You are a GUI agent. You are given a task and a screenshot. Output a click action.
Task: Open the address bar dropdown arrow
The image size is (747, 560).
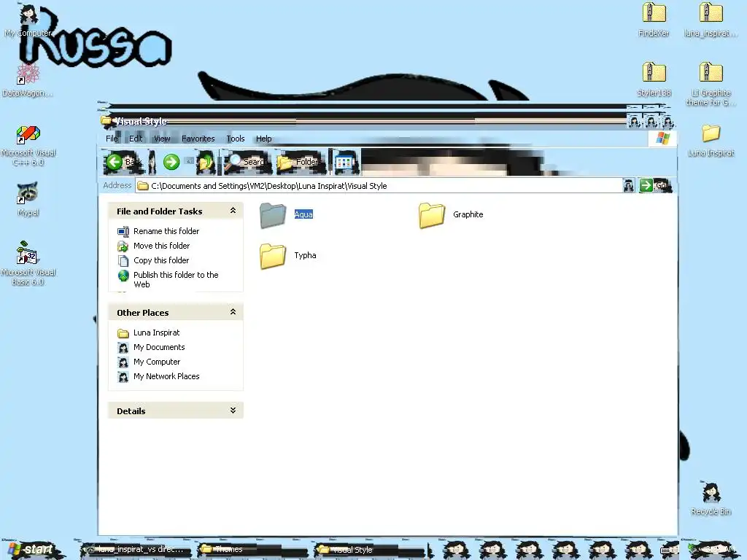tap(629, 185)
